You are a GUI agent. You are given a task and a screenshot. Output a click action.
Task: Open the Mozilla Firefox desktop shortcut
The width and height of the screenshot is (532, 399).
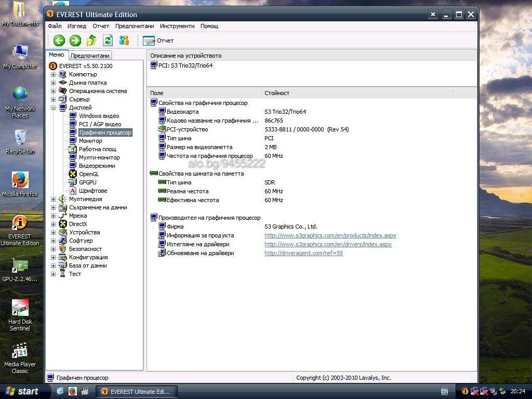point(20,184)
